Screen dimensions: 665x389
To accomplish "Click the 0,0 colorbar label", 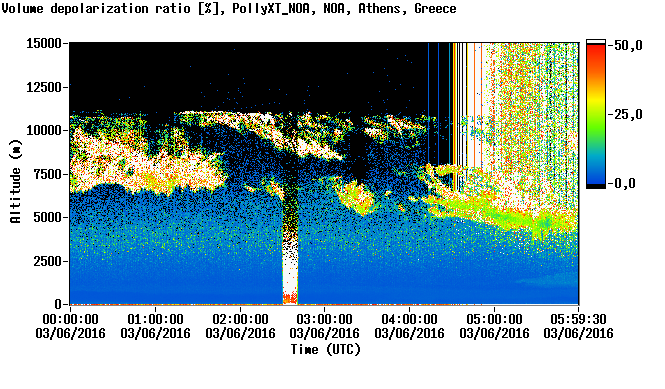I will point(624,184).
